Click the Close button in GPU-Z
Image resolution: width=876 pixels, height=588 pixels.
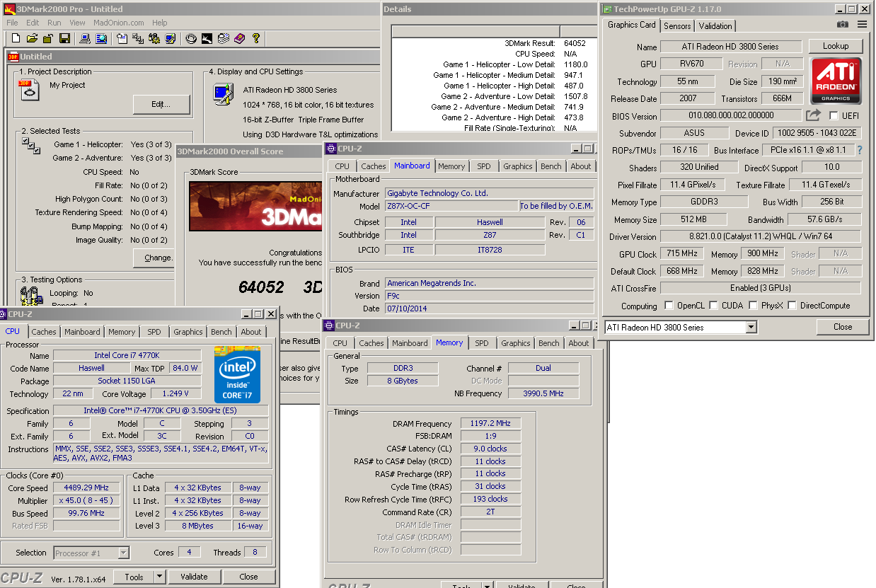point(843,327)
